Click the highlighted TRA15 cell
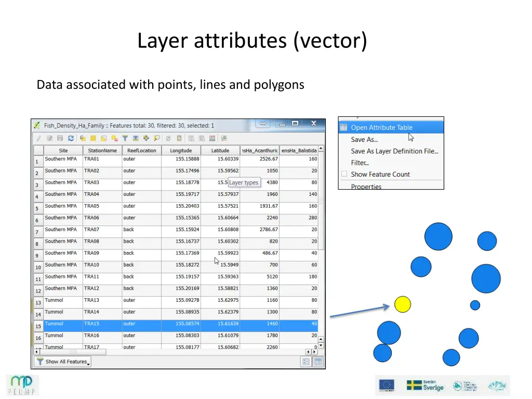Screen dimensions: 532x399 coord(102,326)
